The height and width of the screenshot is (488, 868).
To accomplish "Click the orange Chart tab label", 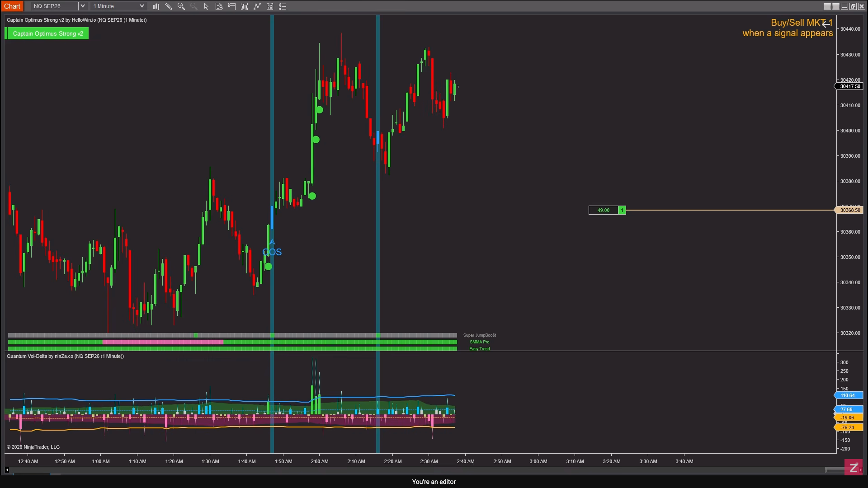I will tap(12, 6).
